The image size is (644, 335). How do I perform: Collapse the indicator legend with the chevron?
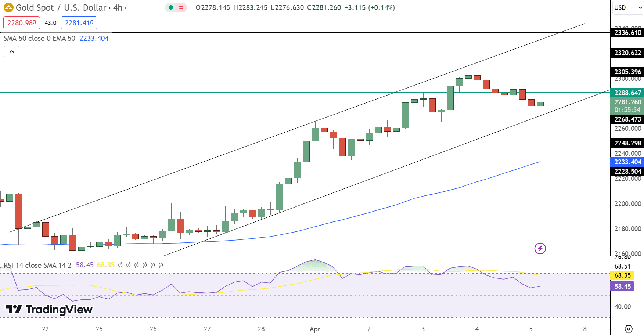(x=12, y=52)
